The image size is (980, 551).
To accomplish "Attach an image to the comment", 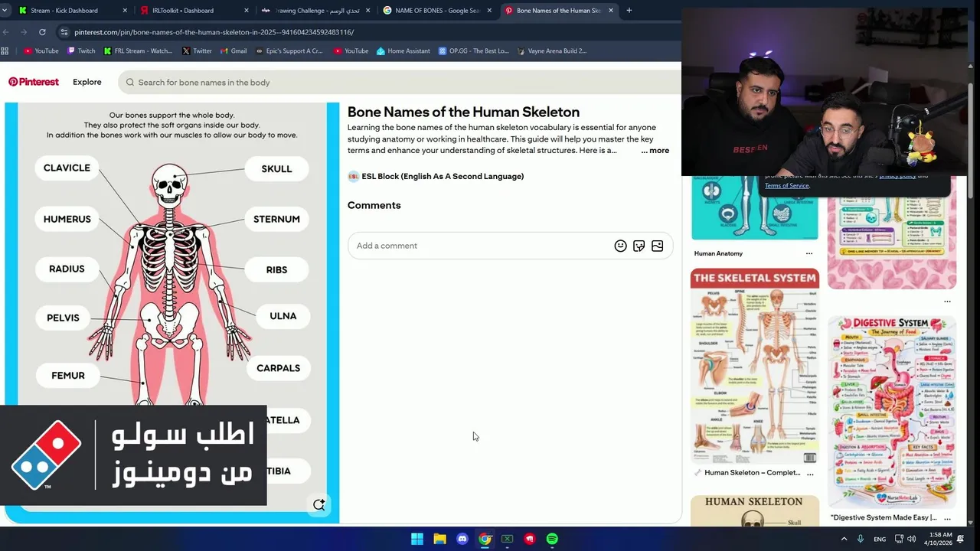I will coord(658,246).
